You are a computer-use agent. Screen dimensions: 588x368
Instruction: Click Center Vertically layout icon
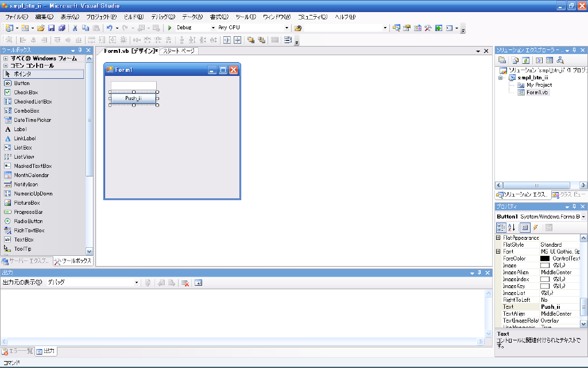tap(237, 40)
